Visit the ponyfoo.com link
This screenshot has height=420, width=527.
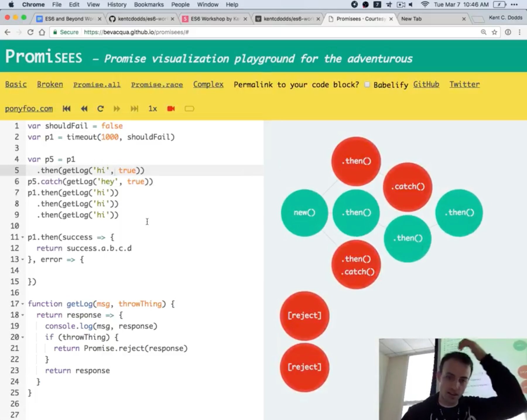pyautogui.click(x=29, y=109)
